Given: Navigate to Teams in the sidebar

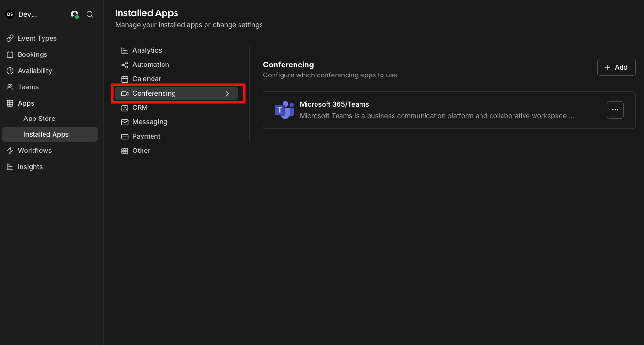Looking at the screenshot, I should pos(28,87).
